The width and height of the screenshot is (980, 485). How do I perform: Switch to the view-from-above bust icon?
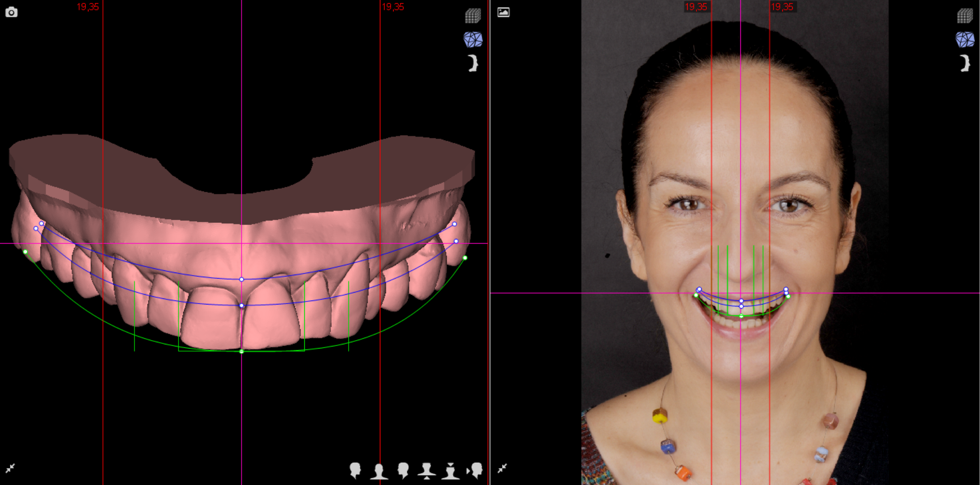coord(450,471)
